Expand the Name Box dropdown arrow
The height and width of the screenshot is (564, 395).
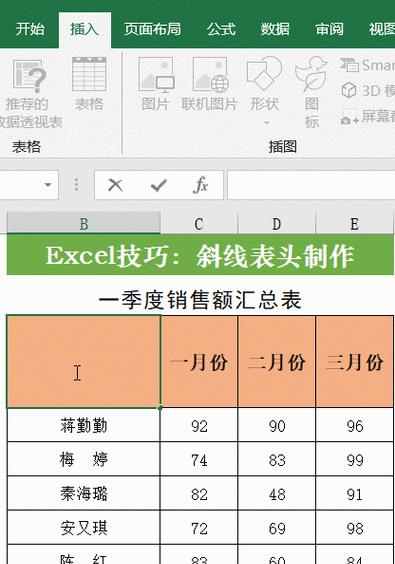47,185
